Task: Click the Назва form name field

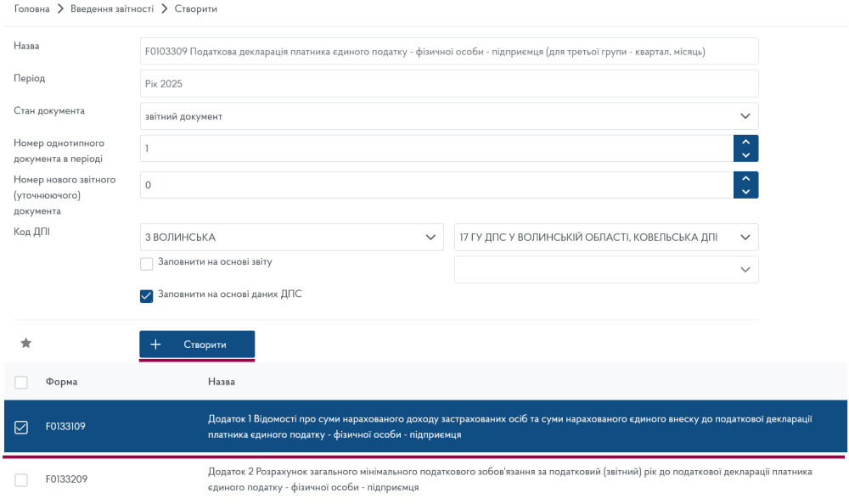Action: click(x=448, y=52)
